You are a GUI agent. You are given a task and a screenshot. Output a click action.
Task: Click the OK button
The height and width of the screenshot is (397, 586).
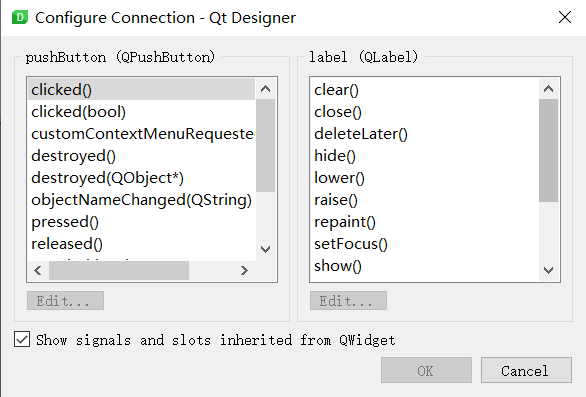pyautogui.click(x=426, y=370)
